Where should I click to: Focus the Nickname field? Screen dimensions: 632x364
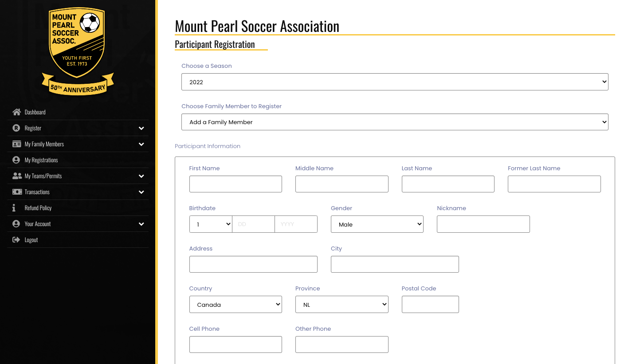(x=483, y=224)
